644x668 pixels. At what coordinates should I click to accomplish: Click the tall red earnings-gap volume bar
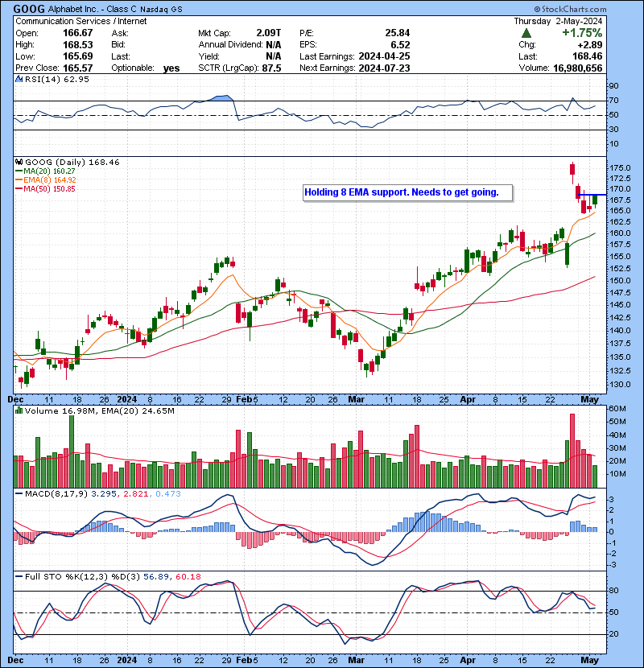572,451
